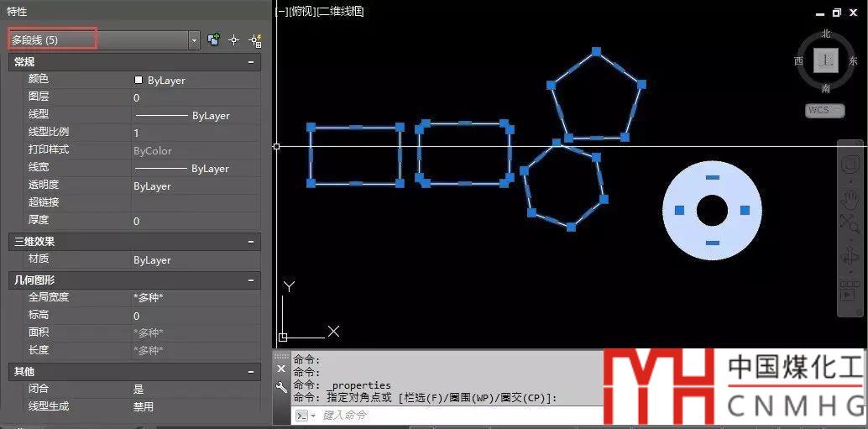Collapse the 常规 section
Image resolution: width=868 pixels, height=429 pixels.
coord(251,62)
